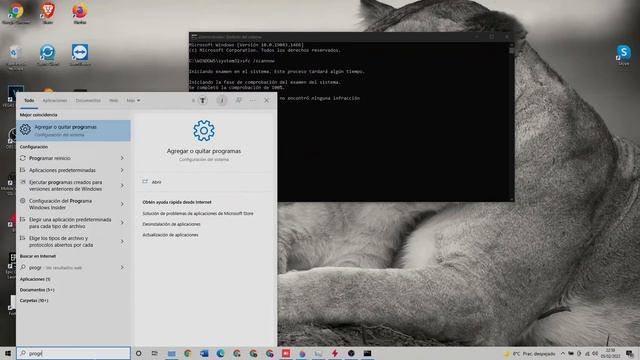Expand Aplicaciones predeterminadas arrow
The height and width of the screenshot is (360, 640).
122,170
